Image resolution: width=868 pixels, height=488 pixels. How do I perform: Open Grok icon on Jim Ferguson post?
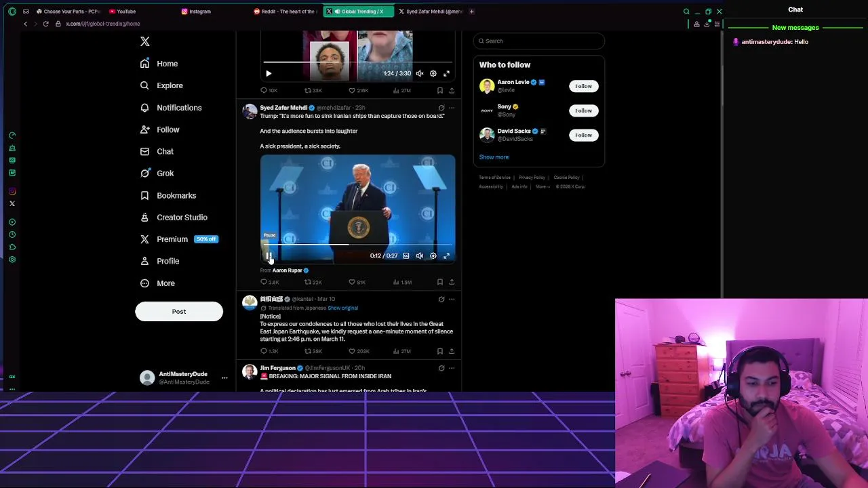[441, 368]
